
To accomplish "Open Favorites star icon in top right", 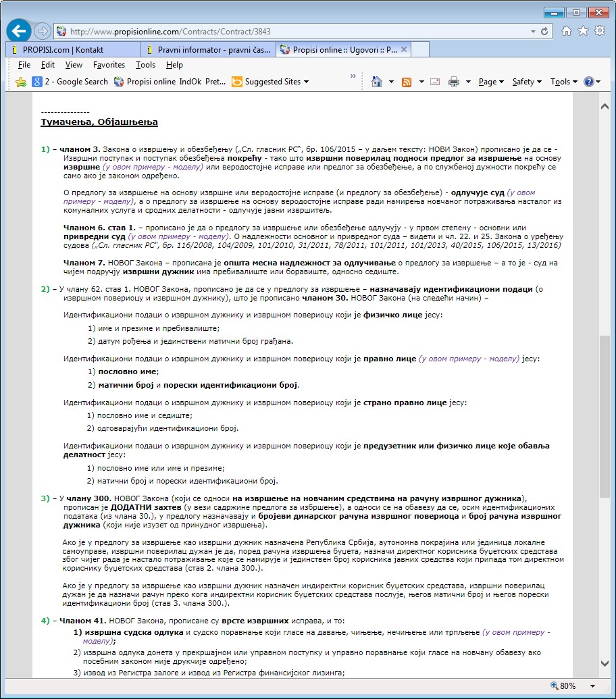I will click(x=583, y=31).
